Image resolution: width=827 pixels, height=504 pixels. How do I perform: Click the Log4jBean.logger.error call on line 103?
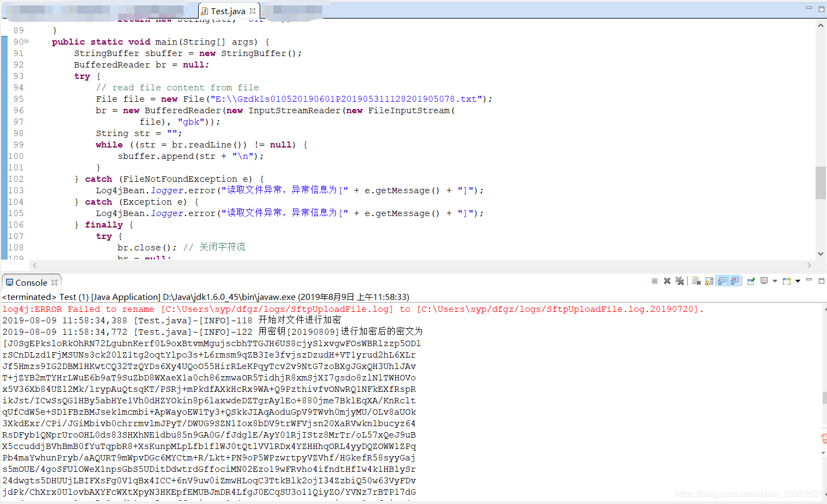point(290,190)
